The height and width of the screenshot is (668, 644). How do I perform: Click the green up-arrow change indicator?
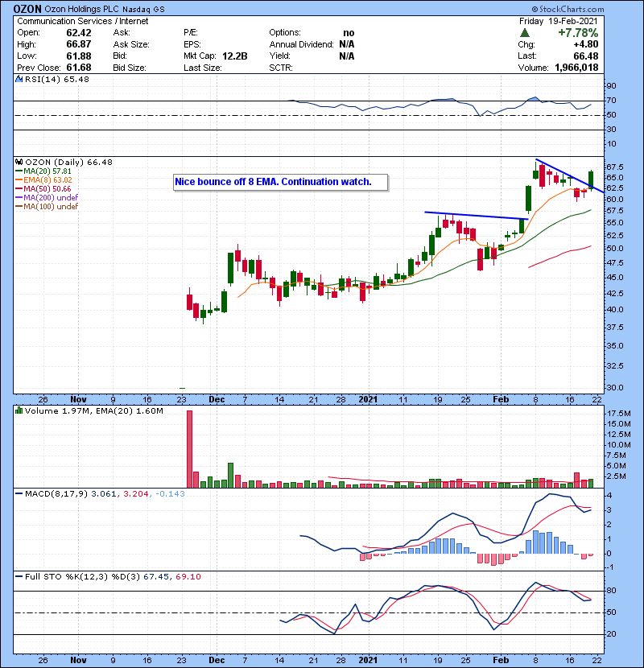click(525, 32)
